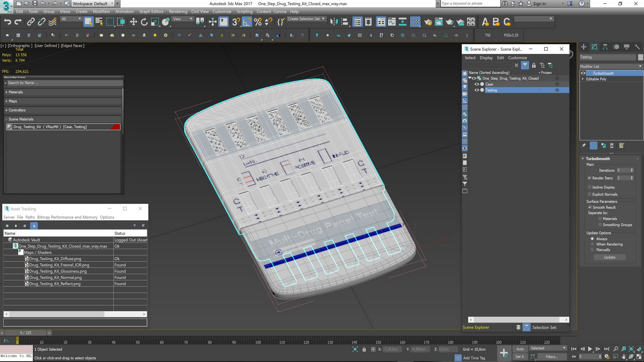
Task: Click the Drug_Testing_Kit VRayMtl scene material
Action: click(x=63, y=127)
